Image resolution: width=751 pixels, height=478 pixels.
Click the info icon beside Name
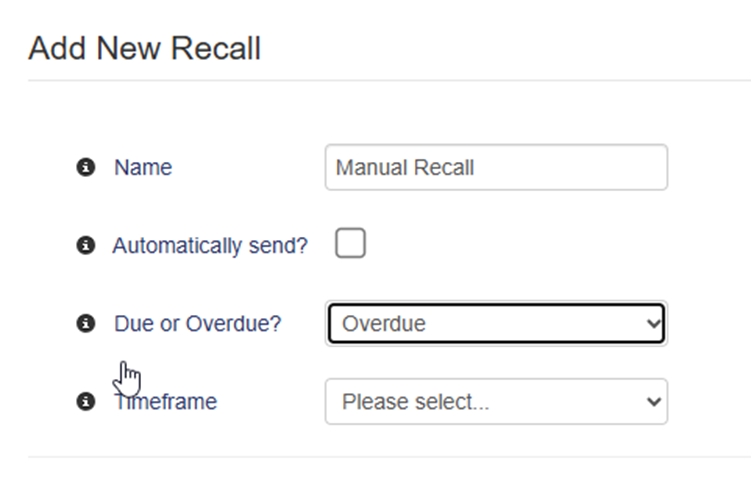click(86, 167)
